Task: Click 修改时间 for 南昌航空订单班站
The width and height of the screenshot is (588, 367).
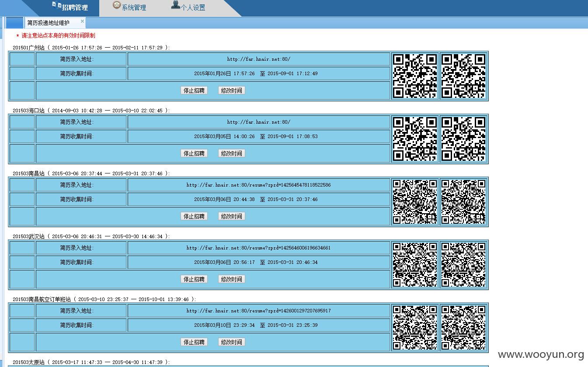Action: (x=232, y=342)
